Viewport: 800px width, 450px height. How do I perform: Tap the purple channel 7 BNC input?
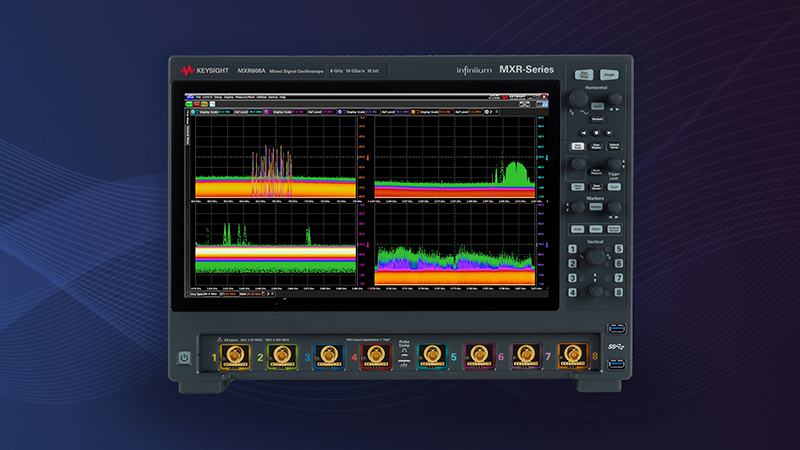point(526,356)
